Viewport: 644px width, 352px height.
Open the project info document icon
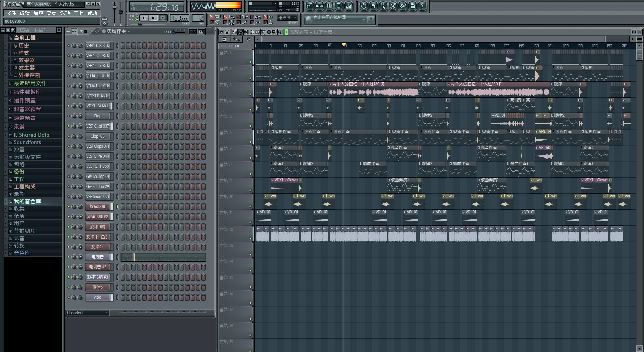click(x=412, y=6)
